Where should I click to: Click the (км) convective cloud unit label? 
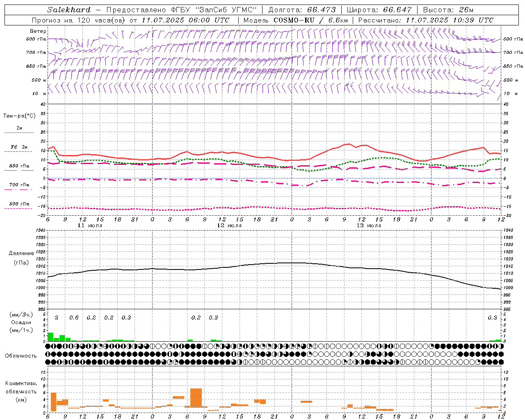click(21, 399)
